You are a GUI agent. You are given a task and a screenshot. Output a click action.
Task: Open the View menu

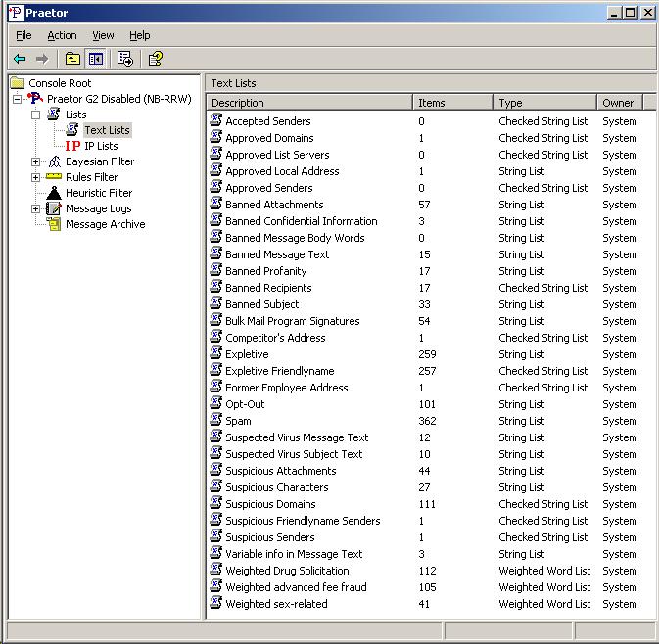[103, 35]
